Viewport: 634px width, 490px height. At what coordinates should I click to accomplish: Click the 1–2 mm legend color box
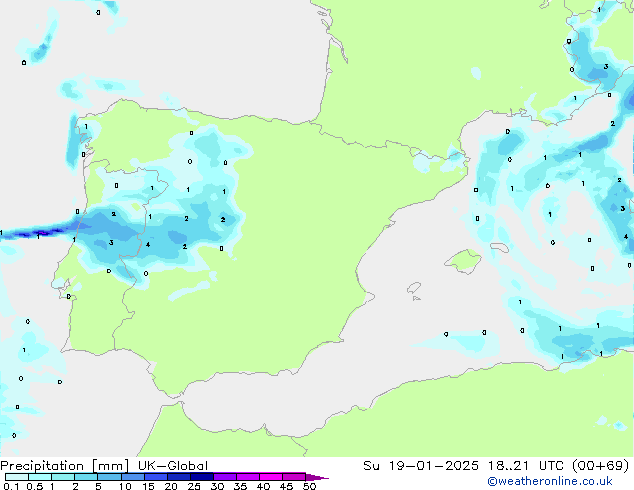pyautogui.click(x=63, y=477)
